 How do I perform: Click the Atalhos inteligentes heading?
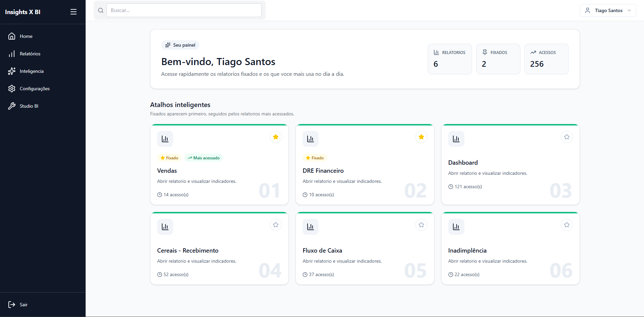point(180,105)
